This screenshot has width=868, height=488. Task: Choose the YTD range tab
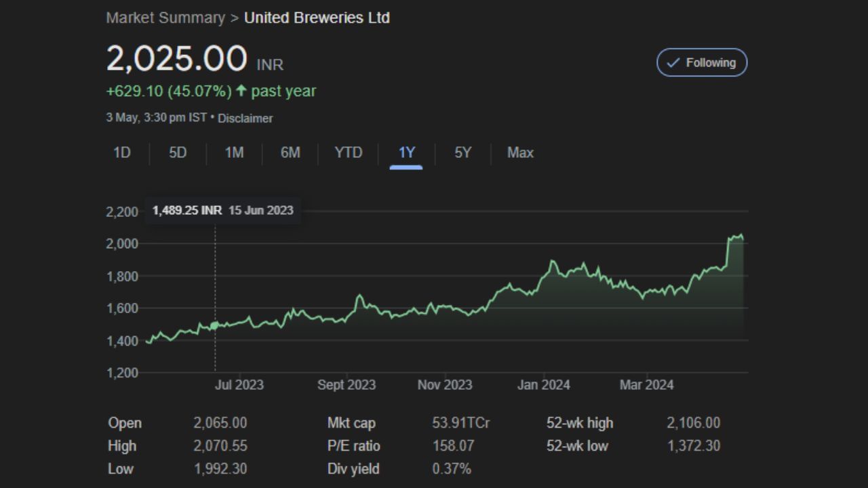click(349, 152)
